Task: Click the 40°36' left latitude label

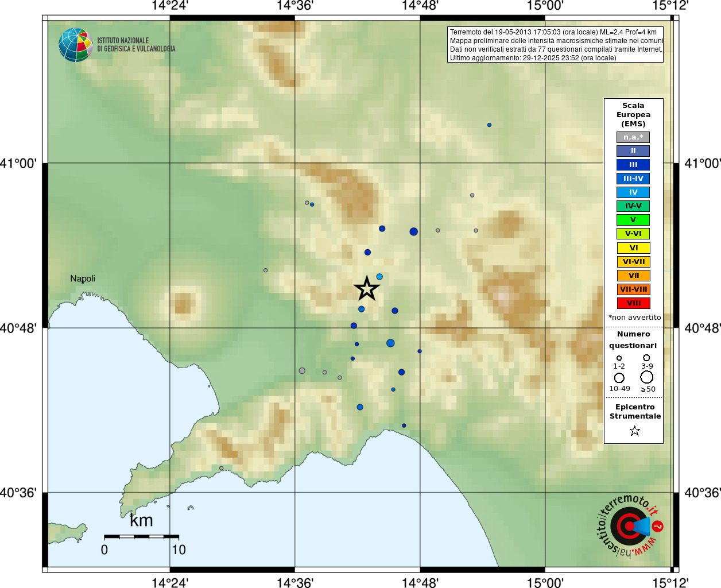Action: [x=18, y=493]
